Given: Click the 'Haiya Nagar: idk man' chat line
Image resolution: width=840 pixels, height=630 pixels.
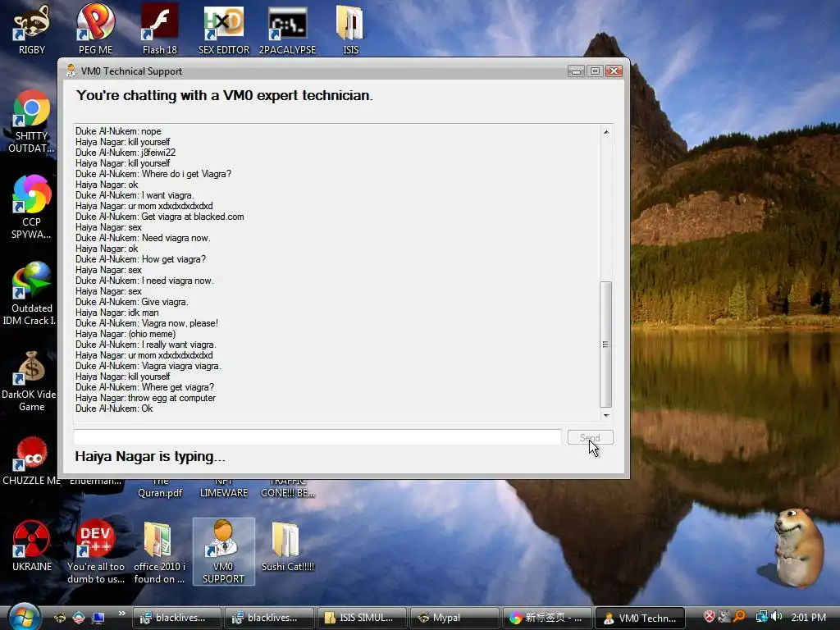Looking at the screenshot, I should click(x=116, y=313).
